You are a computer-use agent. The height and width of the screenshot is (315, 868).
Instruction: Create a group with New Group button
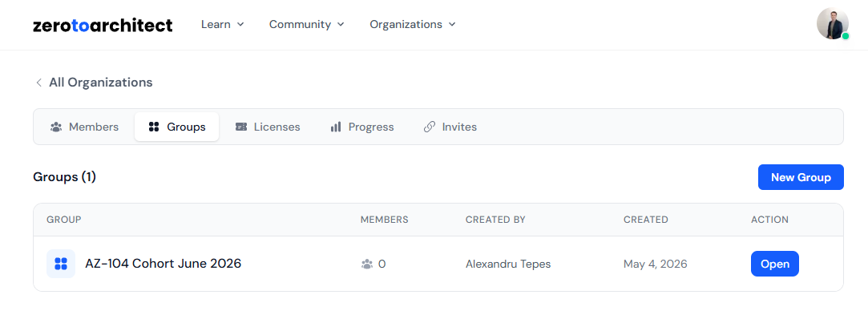coord(801,177)
